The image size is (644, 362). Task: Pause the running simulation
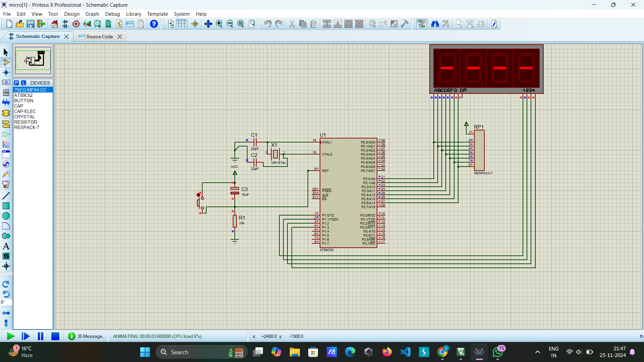coord(41,336)
